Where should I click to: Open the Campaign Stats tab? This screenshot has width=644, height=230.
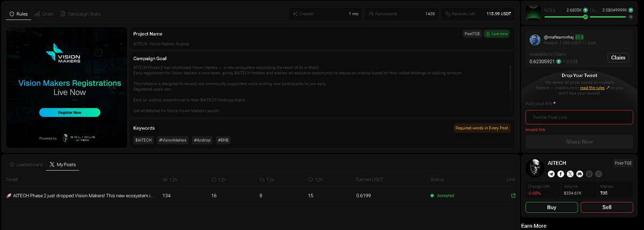(81, 14)
